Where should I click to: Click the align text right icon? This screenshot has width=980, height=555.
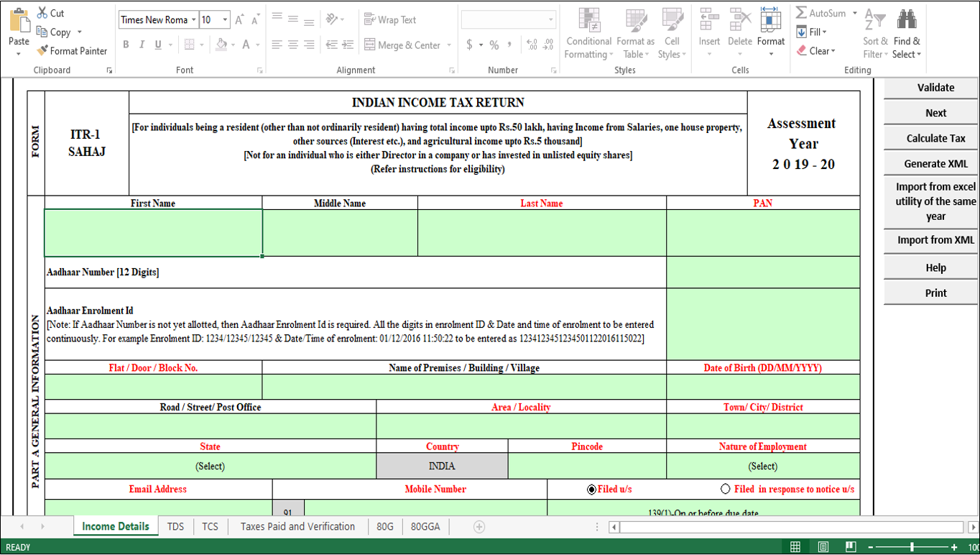[309, 45]
